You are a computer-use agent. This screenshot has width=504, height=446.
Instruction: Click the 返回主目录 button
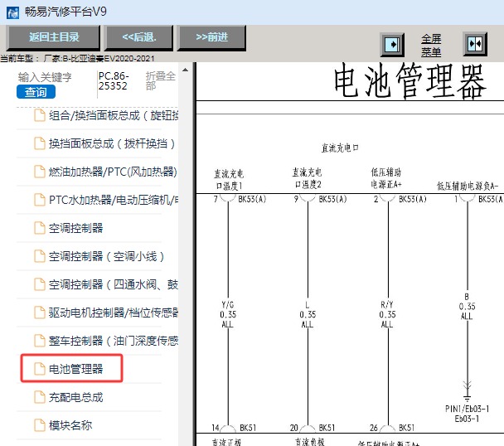53,37
